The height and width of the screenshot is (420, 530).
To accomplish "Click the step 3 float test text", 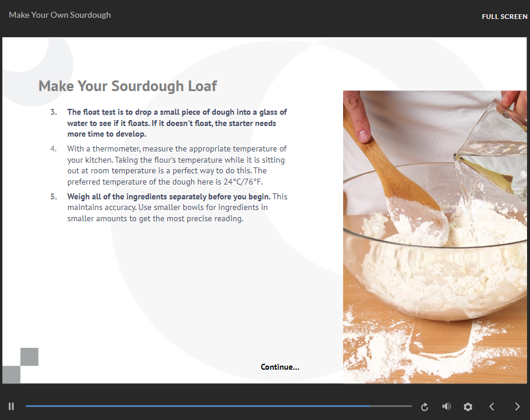I will [177, 123].
